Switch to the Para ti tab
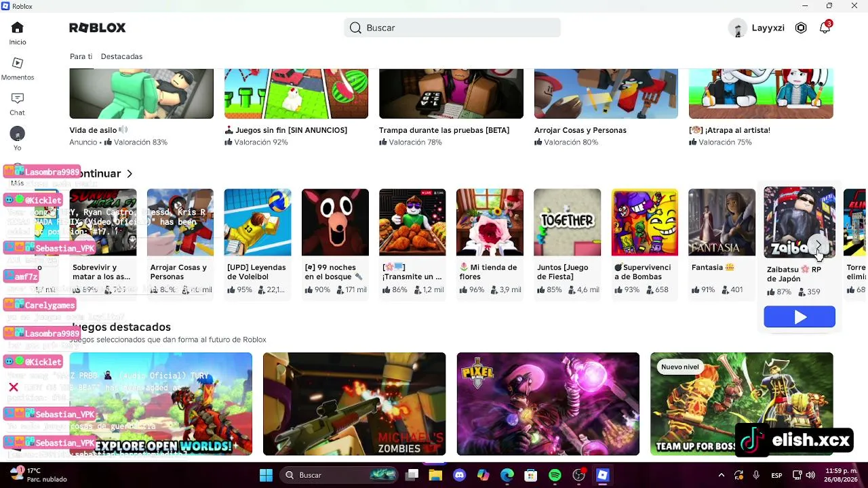This screenshot has height=488, width=868. tap(81, 56)
